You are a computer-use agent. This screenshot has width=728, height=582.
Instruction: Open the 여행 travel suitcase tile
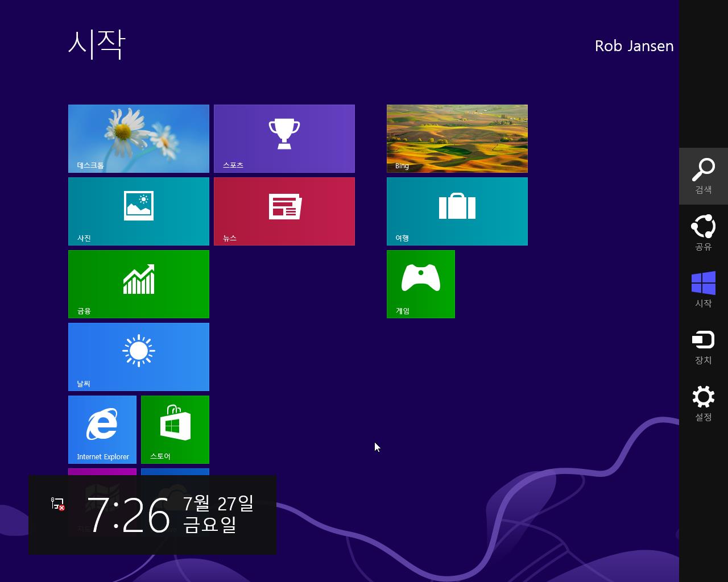[457, 211]
